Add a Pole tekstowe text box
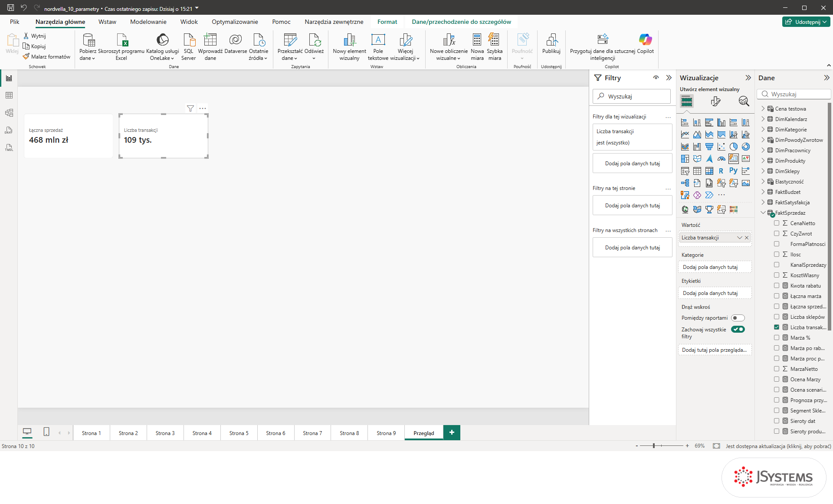Image resolution: width=833 pixels, height=504 pixels. 378,47
